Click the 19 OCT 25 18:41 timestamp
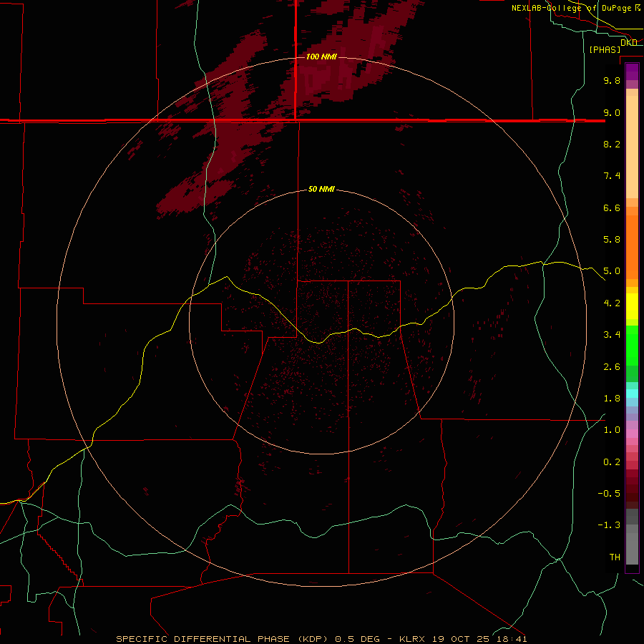The width and height of the screenshot is (644, 644). pos(479,639)
